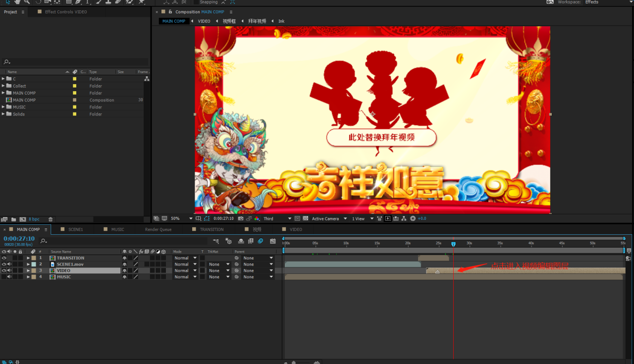Expand the MUSIC layer properties

pos(28,277)
